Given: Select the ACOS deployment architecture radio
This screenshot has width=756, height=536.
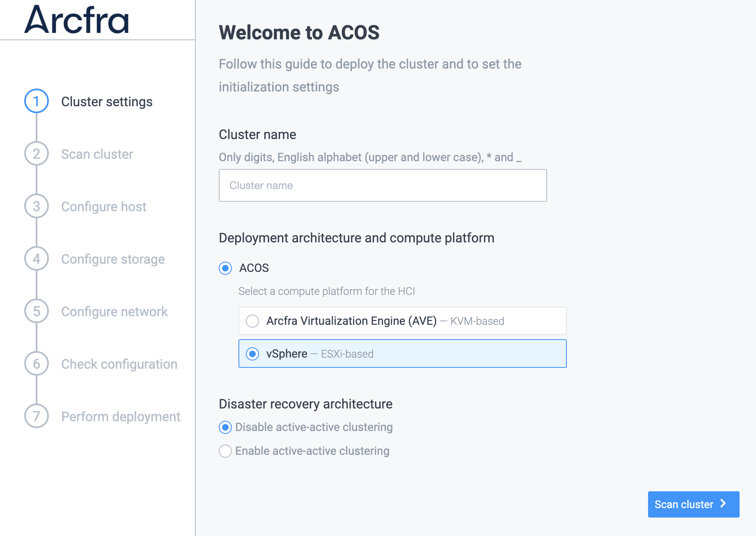Looking at the screenshot, I should tap(225, 268).
